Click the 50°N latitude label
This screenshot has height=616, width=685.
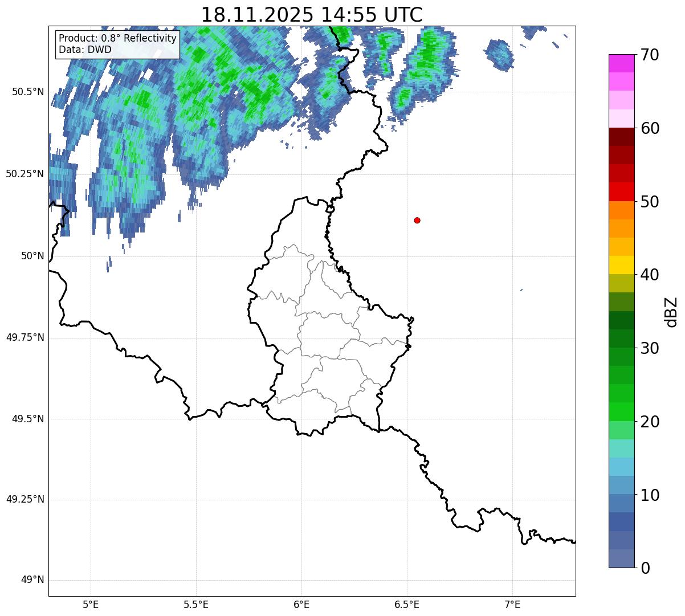tap(32, 256)
